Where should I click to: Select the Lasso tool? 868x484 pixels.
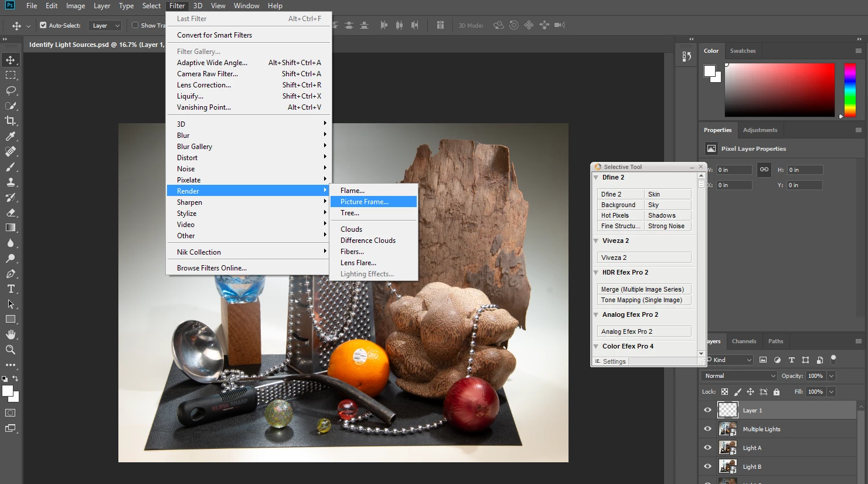[11, 90]
